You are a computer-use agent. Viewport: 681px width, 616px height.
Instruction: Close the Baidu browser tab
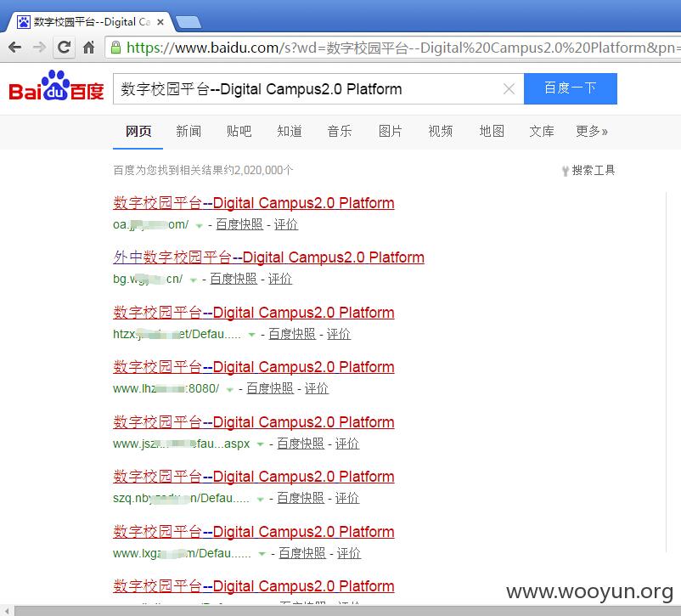point(160,22)
